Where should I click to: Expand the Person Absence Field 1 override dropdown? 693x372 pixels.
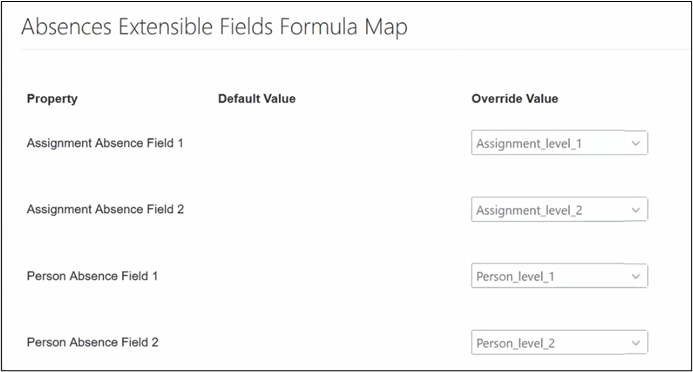pos(559,276)
